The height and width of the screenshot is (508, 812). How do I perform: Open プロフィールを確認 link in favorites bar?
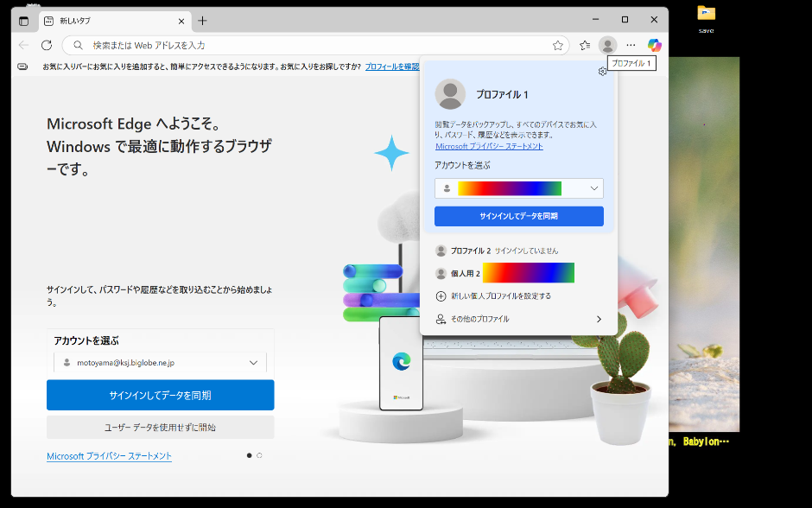(392, 67)
